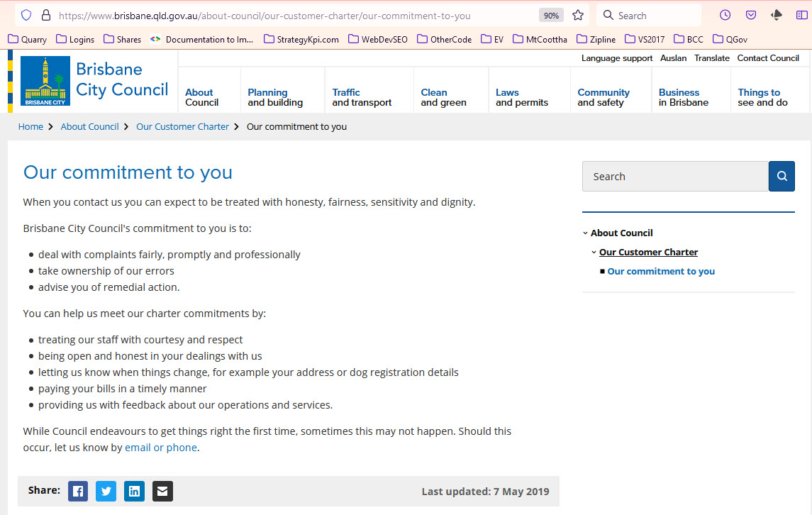The image size is (812, 515).
Task: Click the bullet 'paying your bills in a timely manner'
Action: click(x=122, y=389)
